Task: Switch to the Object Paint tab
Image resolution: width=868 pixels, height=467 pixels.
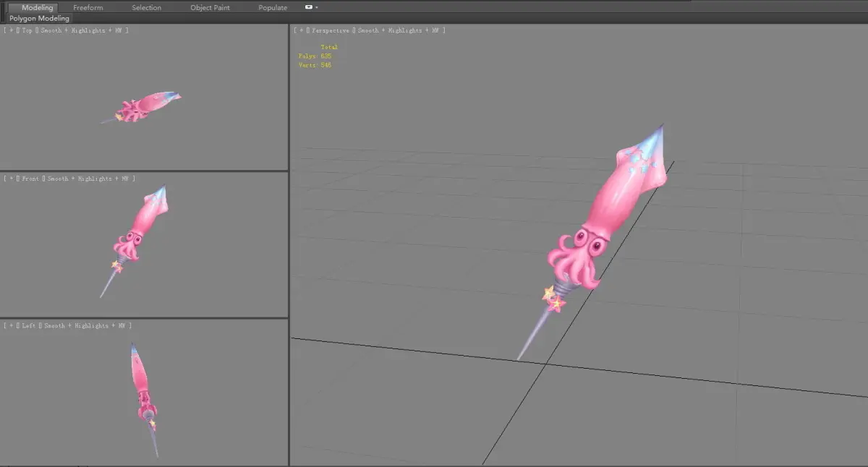Action: click(x=211, y=7)
